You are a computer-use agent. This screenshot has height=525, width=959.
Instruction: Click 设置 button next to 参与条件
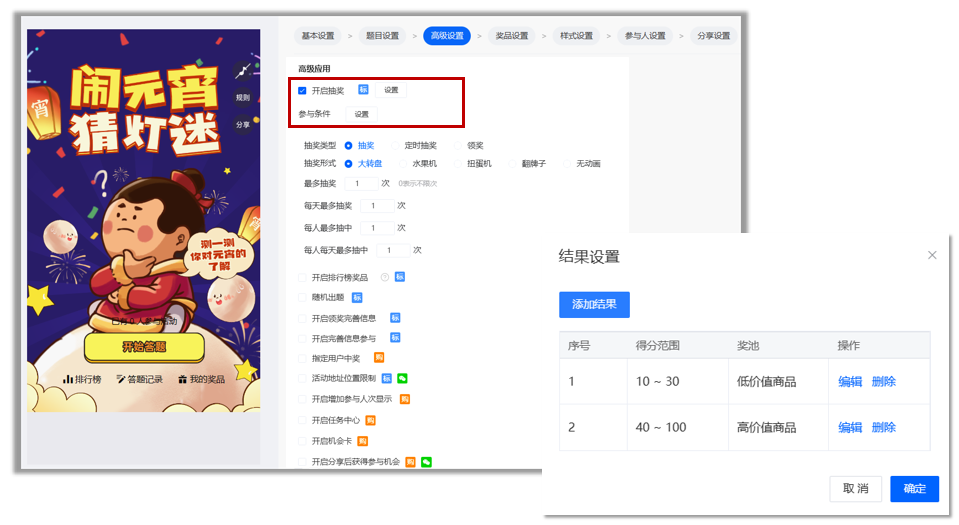(361, 114)
